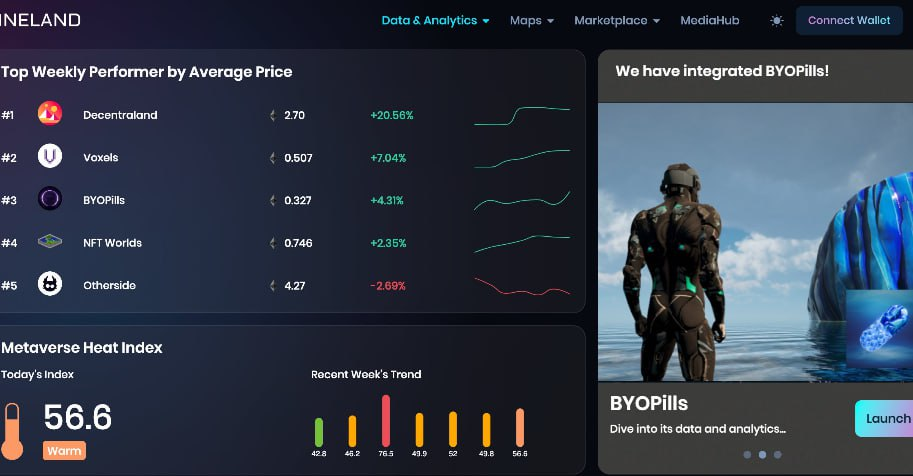Click the Decentraland price sparkline chart

tap(522, 115)
